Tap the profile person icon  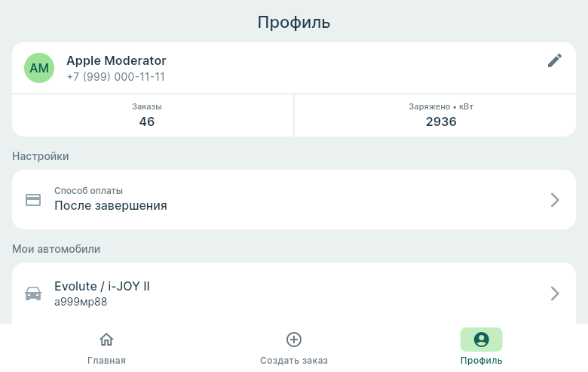click(x=481, y=340)
